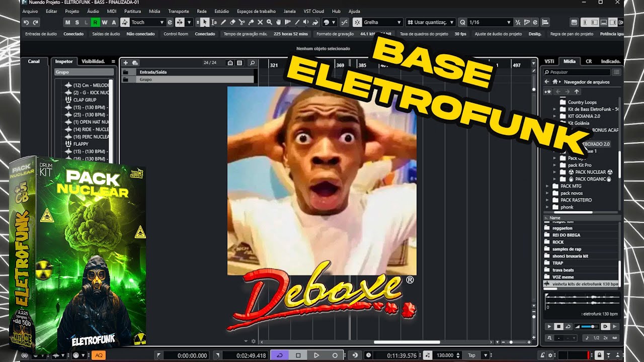Select the Mute X tool
The height and width of the screenshot is (362, 644).
pos(260,22)
